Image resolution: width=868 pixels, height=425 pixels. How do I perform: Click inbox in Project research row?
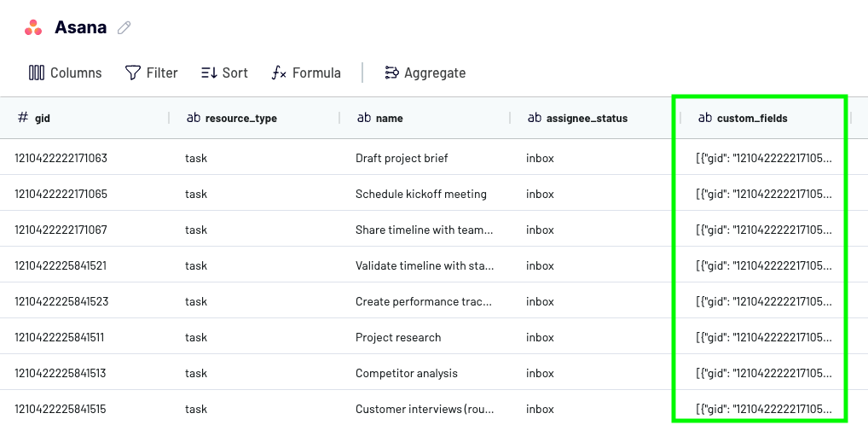point(540,337)
